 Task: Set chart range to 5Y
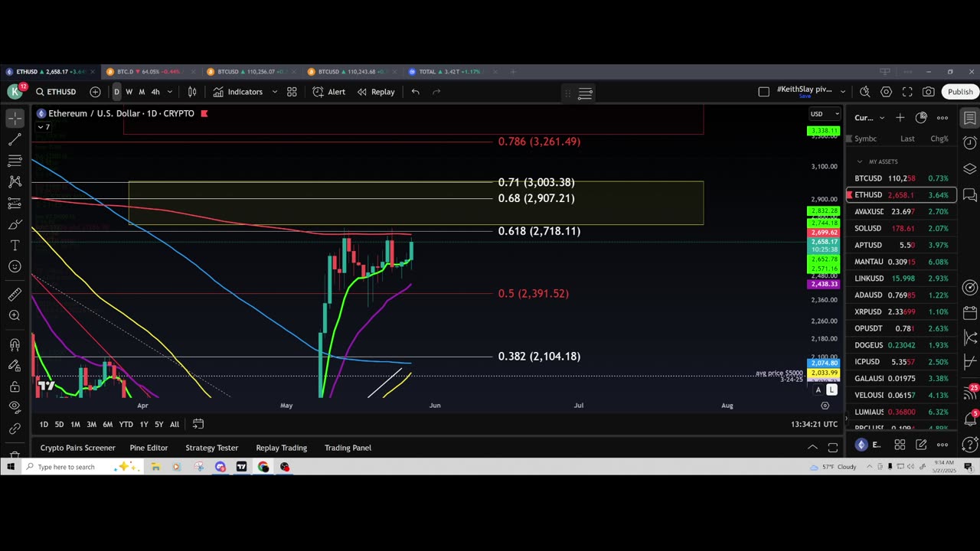[x=158, y=424]
